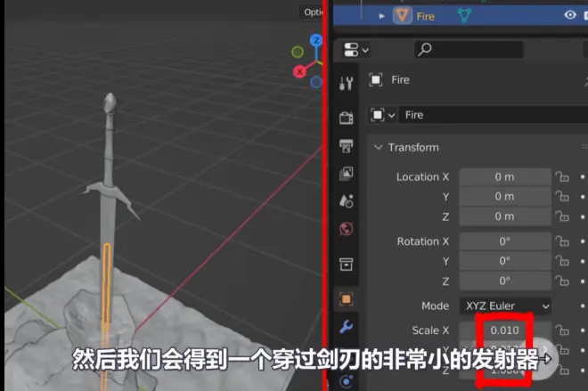The height and width of the screenshot is (391, 588).
Task: Open the viewport Options dropdown
Action: click(x=312, y=12)
